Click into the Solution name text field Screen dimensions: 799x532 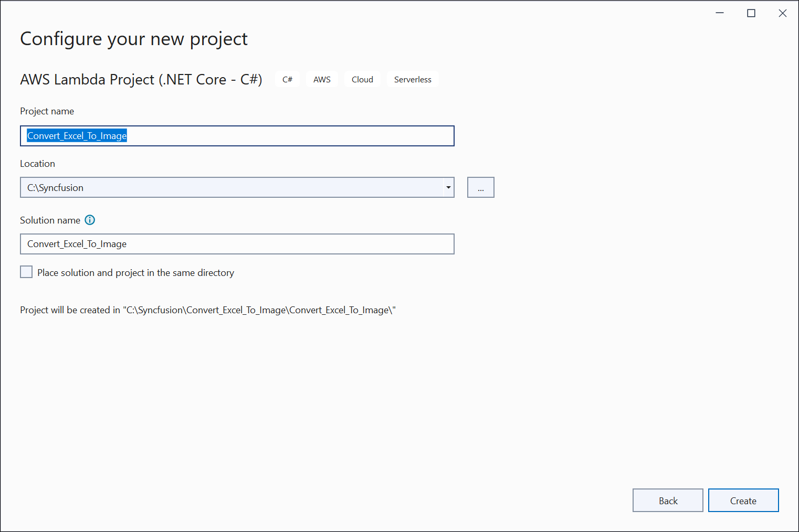click(x=236, y=244)
